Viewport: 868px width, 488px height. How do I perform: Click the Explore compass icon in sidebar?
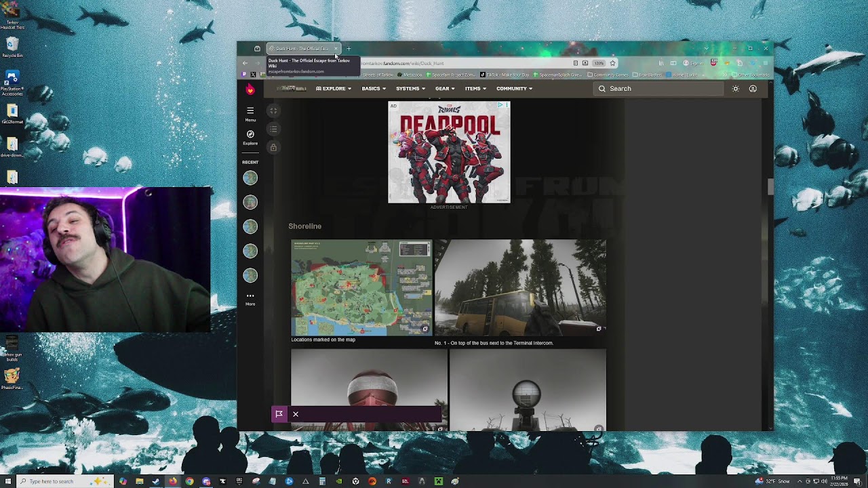click(250, 134)
